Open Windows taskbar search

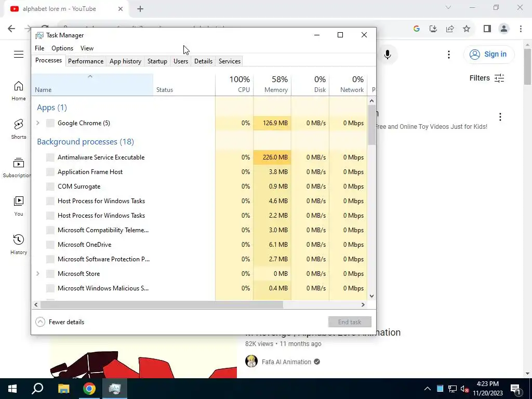tap(37, 389)
